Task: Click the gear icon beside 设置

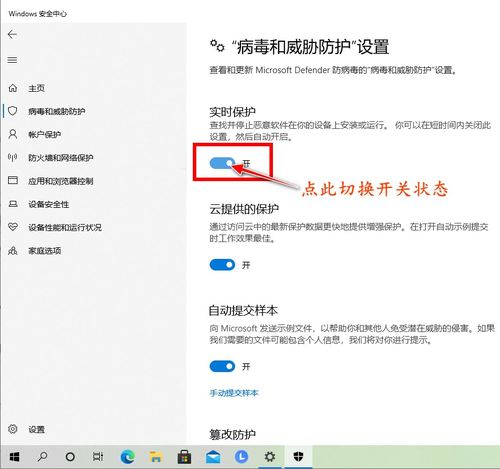Action: [x=13, y=429]
